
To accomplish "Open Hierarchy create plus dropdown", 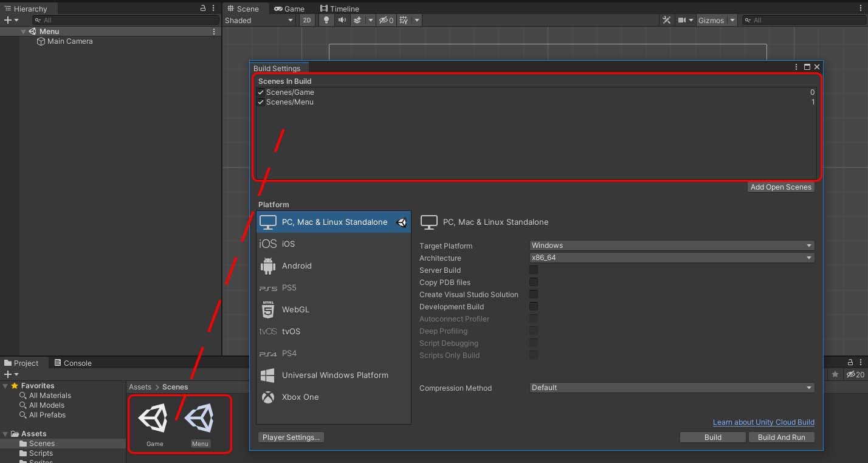I will coord(11,20).
